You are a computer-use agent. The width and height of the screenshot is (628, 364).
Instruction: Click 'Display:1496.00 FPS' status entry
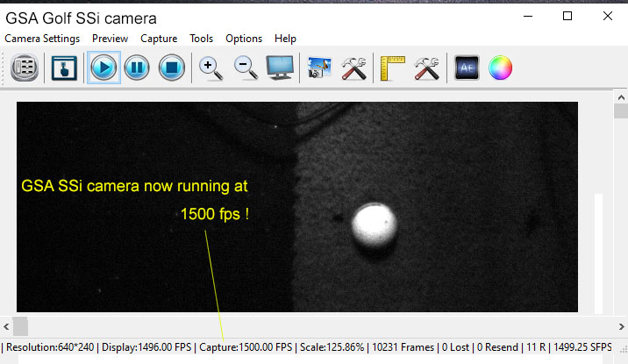point(146,347)
